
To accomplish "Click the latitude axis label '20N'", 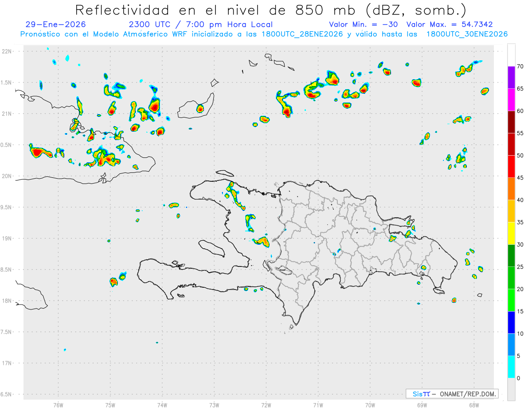I will point(8,176).
